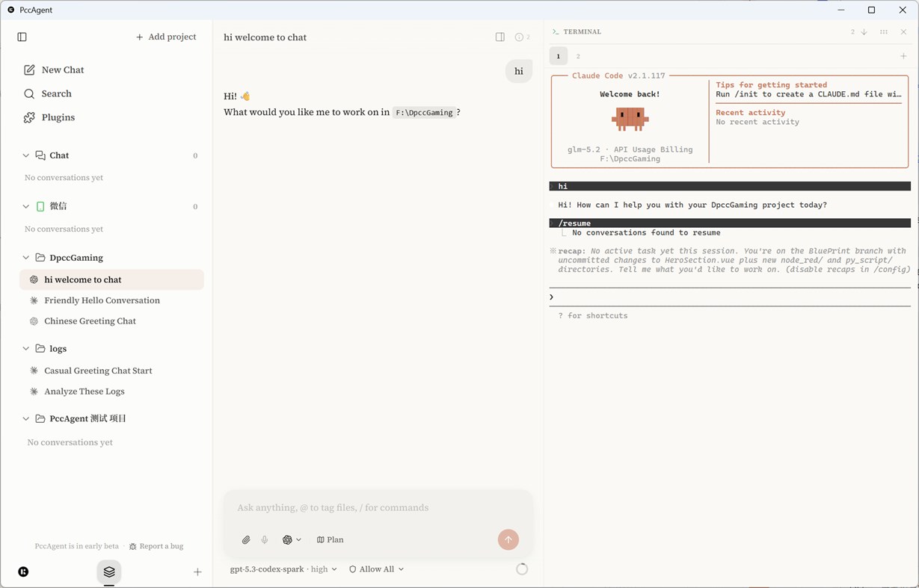Focus the 'Ask anything' message input
919x588 pixels.
378,507
